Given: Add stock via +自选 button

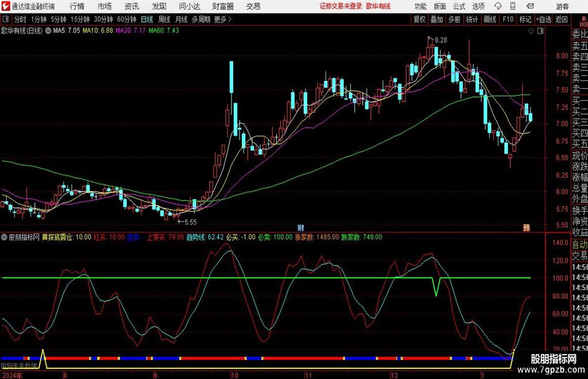Looking at the screenshot, I should [x=544, y=19].
